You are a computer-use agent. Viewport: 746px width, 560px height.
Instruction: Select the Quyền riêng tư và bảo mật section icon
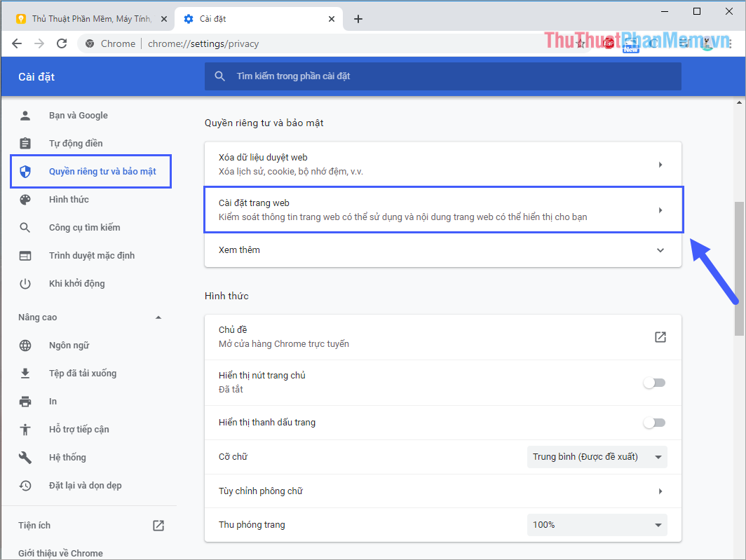(26, 171)
